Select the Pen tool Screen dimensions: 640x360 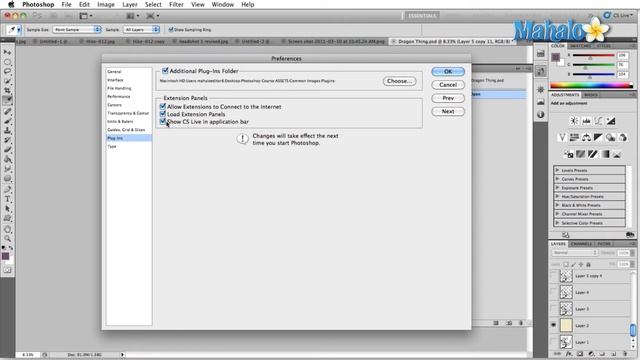(x=7, y=189)
